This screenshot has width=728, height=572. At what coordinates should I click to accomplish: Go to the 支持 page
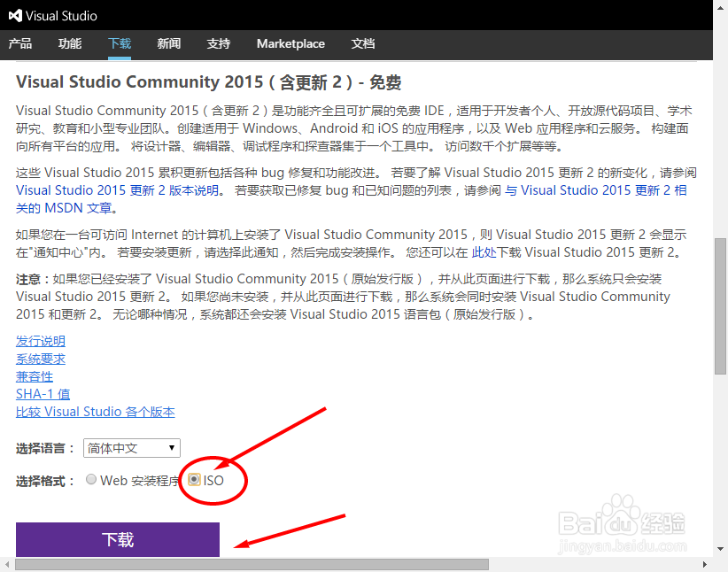coord(218,43)
